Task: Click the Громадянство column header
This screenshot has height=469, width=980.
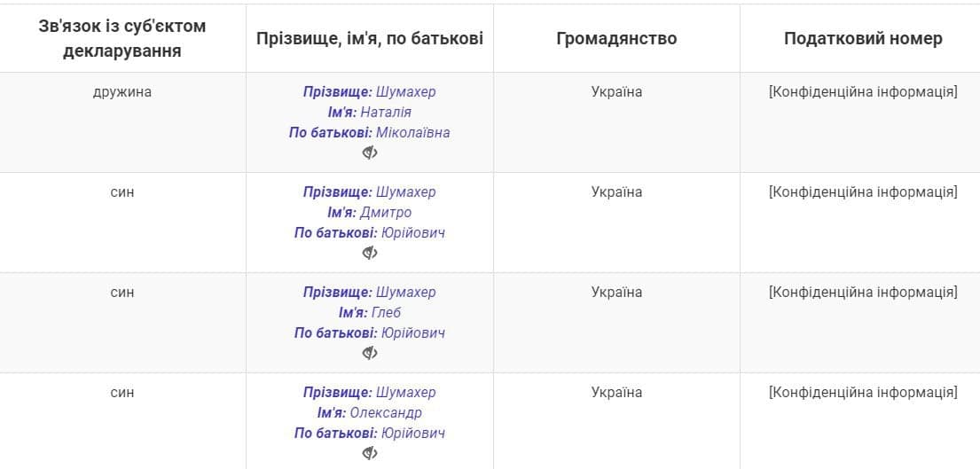Action: pyautogui.click(x=616, y=38)
